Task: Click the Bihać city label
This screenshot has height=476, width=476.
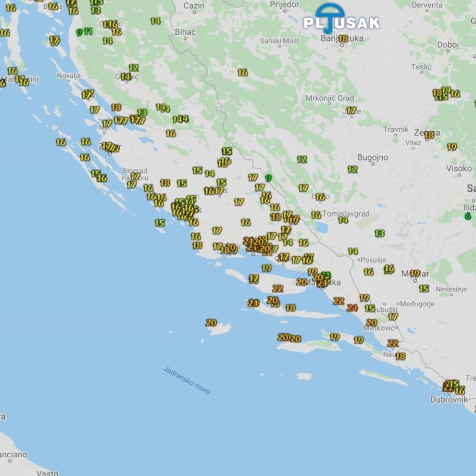Action: (x=185, y=32)
